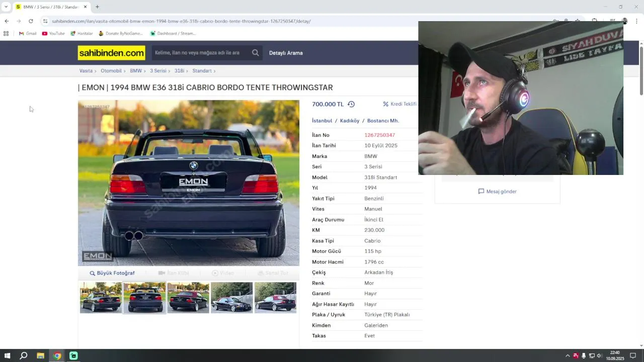644x362 pixels.
Task: Click the BMW breadcrumb
Action: pyautogui.click(x=136, y=71)
